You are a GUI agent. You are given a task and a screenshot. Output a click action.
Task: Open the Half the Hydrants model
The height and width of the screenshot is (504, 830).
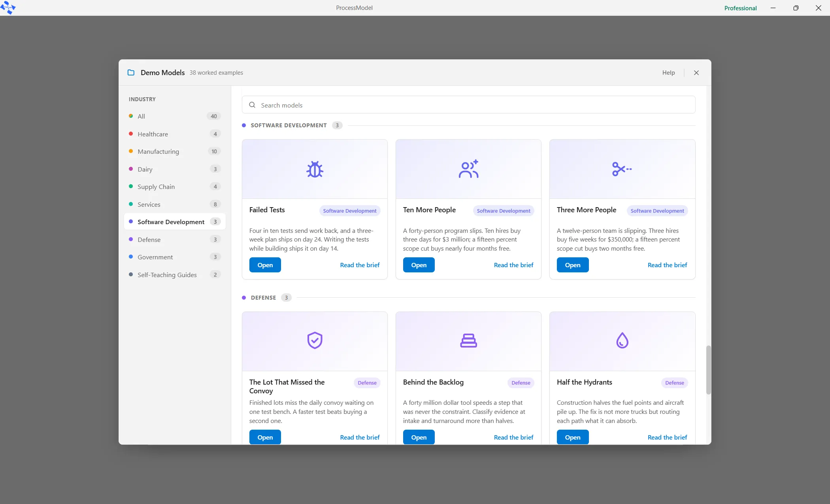click(572, 437)
